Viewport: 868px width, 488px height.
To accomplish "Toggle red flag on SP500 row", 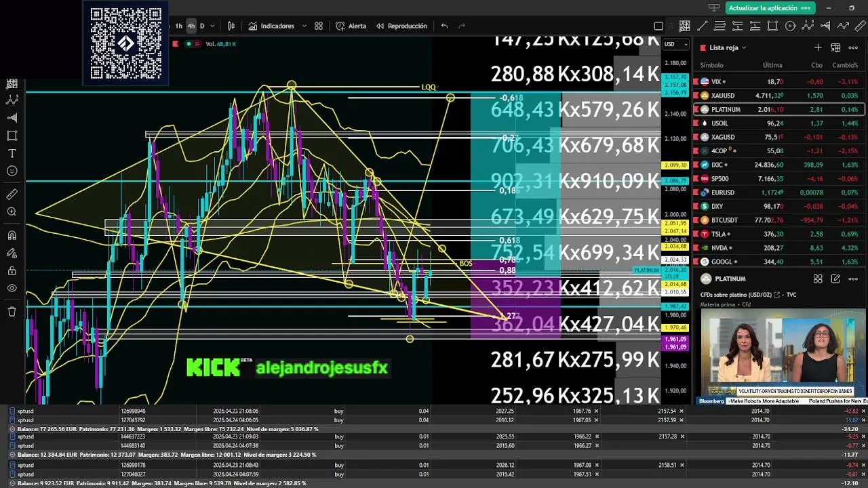I will click(696, 178).
